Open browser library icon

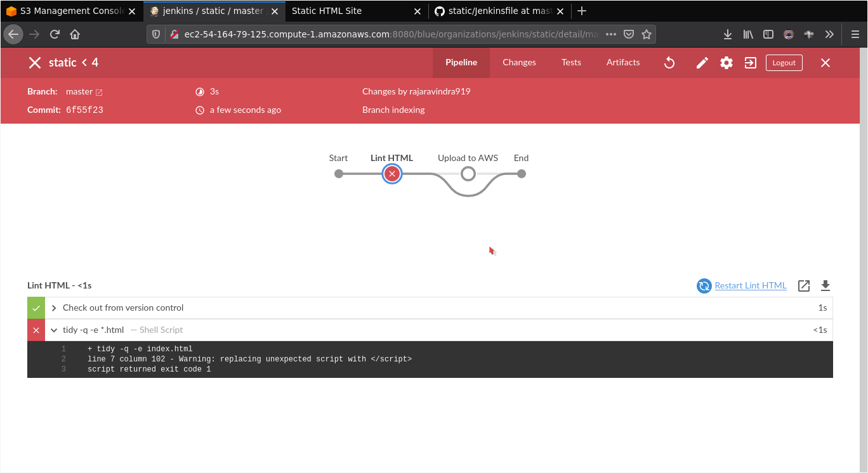[x=748, y=34]
